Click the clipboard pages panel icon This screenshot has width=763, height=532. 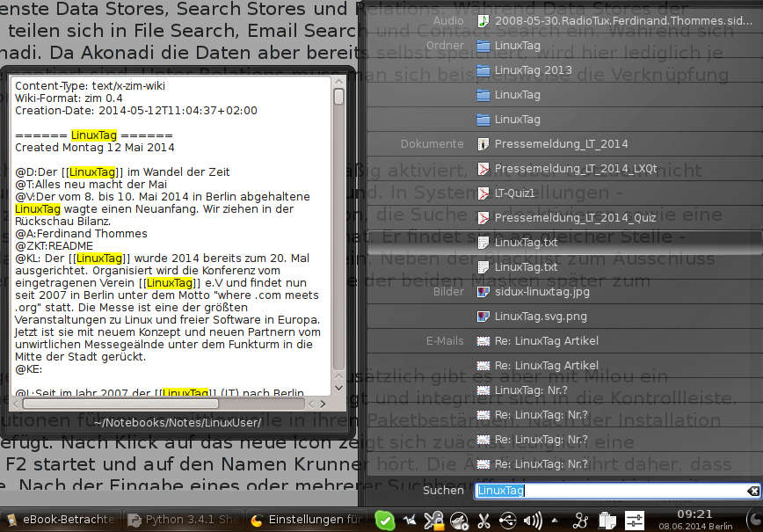(607, 521)
